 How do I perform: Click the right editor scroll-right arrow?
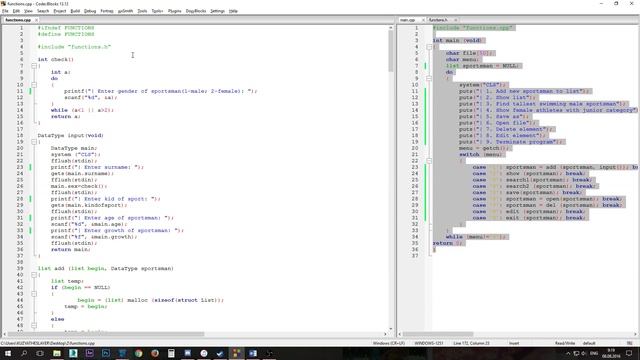[x=635, y=334]
